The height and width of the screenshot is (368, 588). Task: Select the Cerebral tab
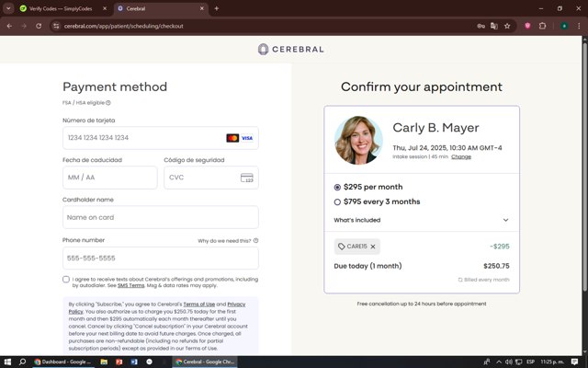[x=157, y=8]
